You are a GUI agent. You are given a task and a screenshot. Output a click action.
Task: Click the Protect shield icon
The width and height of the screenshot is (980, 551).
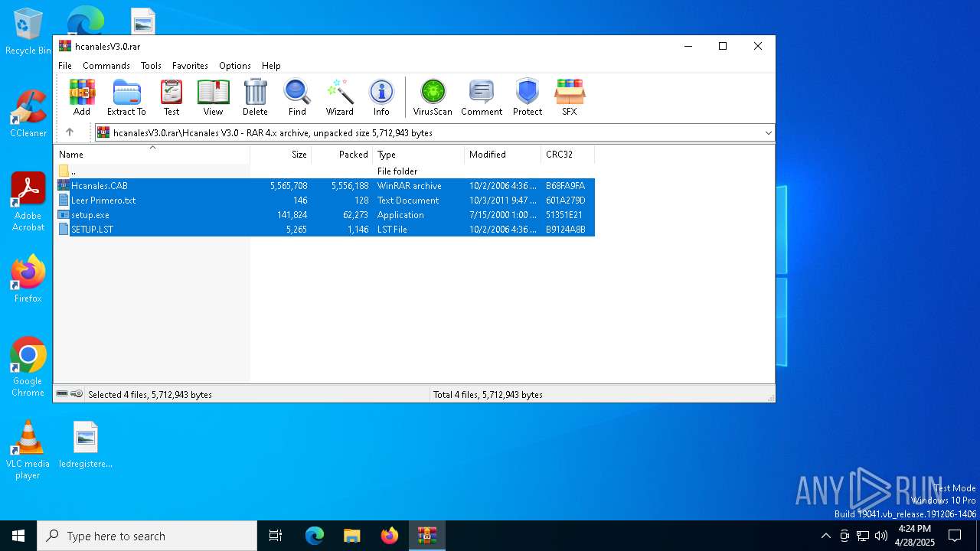pos(528,97)
